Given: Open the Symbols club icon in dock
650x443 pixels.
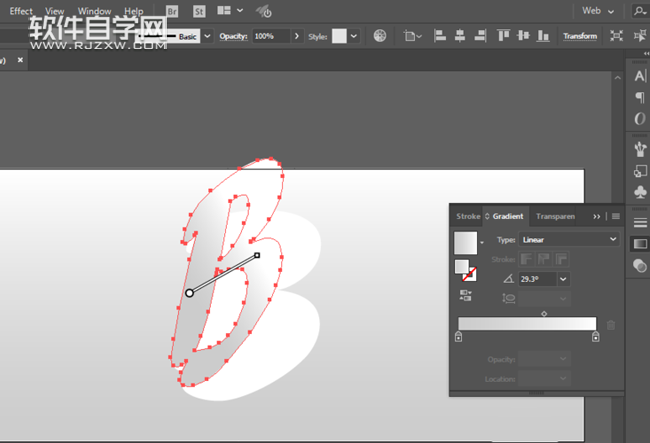Looking at the screenshot, I should tap(640, 191).
